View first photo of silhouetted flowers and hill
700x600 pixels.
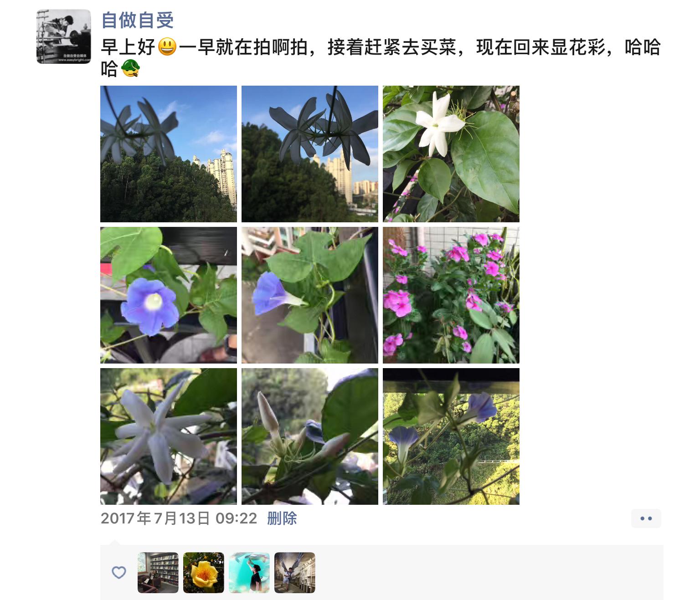pos(169,154)
